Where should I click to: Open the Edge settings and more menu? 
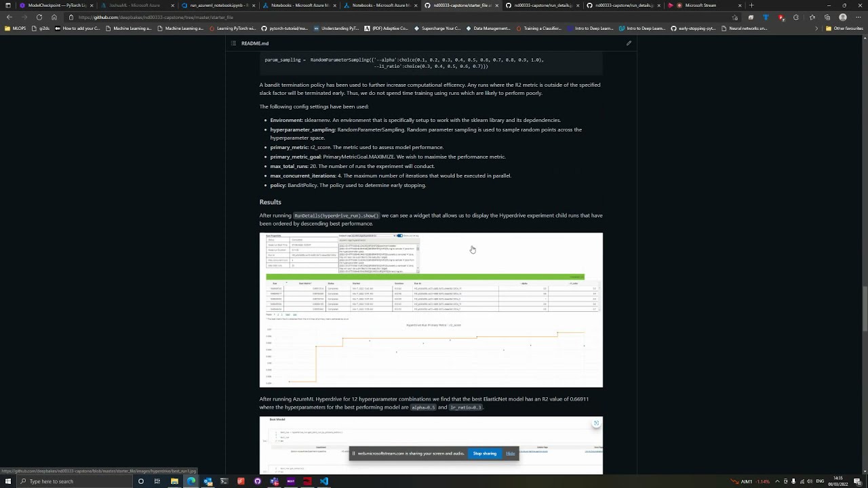point(859,18)
